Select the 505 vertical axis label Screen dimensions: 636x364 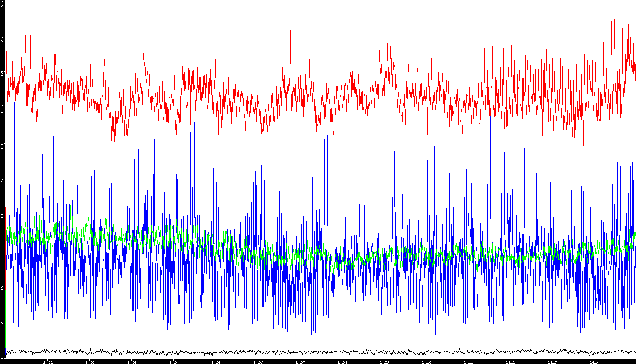click(2, 288)
